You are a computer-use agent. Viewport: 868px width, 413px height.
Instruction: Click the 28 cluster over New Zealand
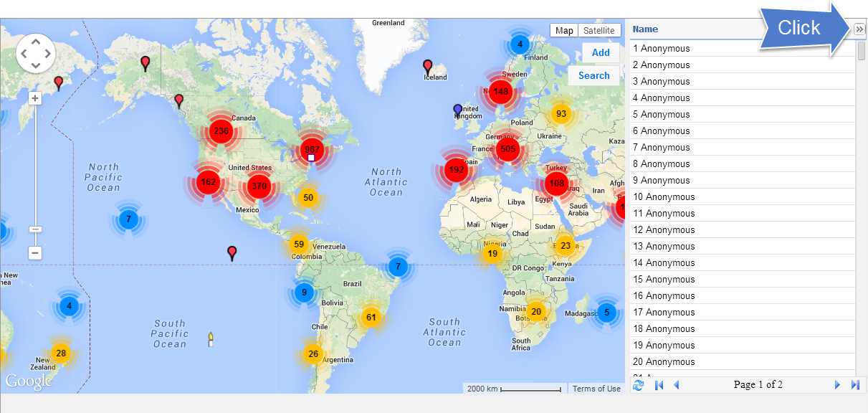[x=61, y=353]
